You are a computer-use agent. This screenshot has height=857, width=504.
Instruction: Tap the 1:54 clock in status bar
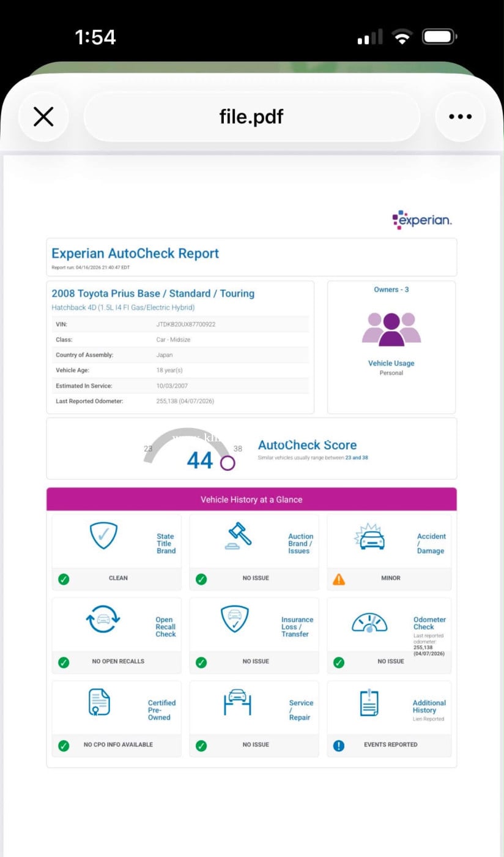click(95, 37)
